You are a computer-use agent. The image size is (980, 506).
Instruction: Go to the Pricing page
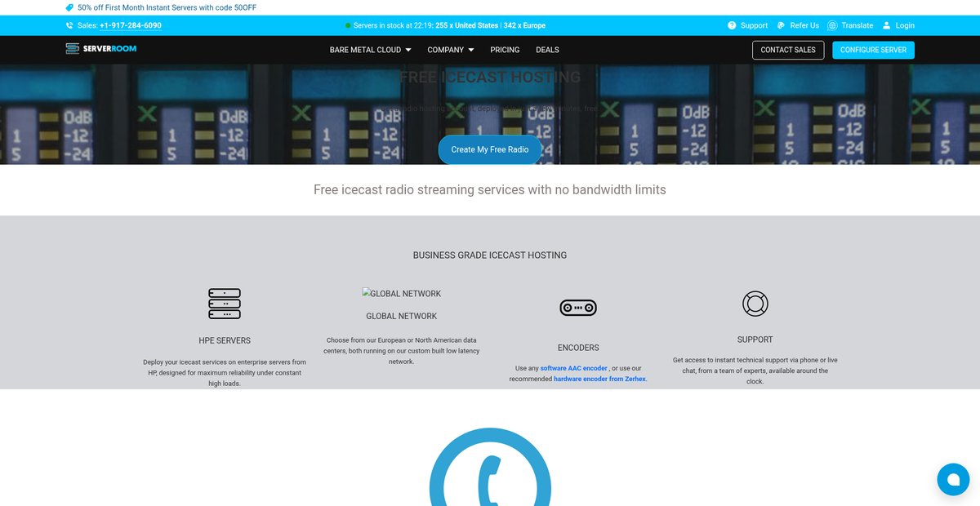[x=505, y=50]
